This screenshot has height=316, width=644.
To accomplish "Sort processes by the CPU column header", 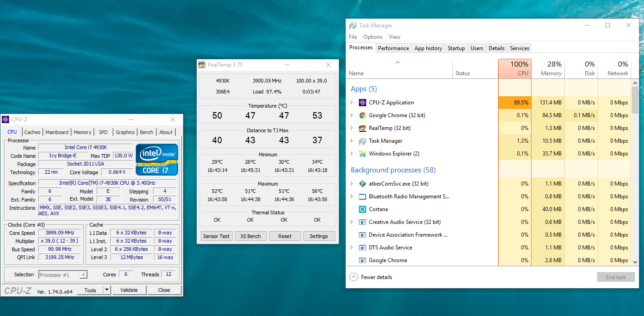I will [x=515, y=68].
